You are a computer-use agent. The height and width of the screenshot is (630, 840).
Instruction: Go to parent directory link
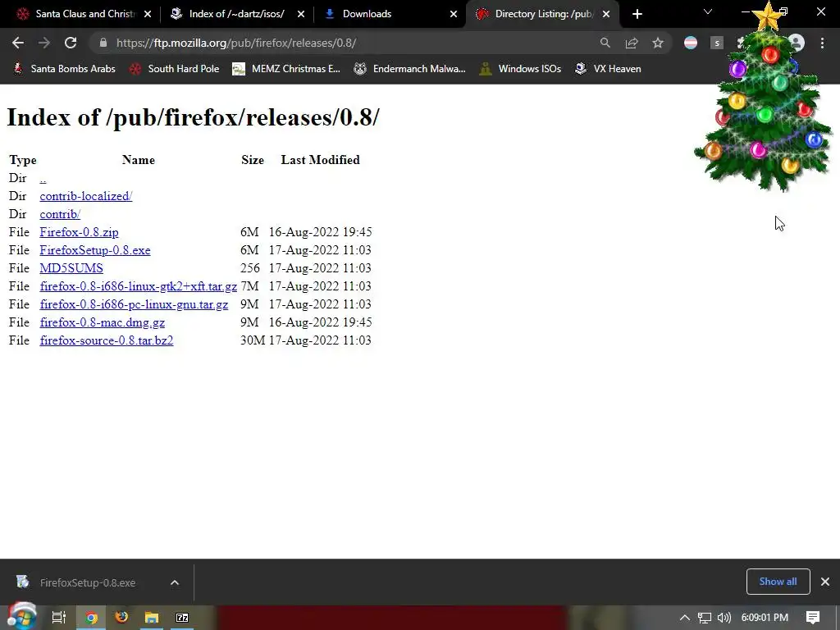(43, 178)
